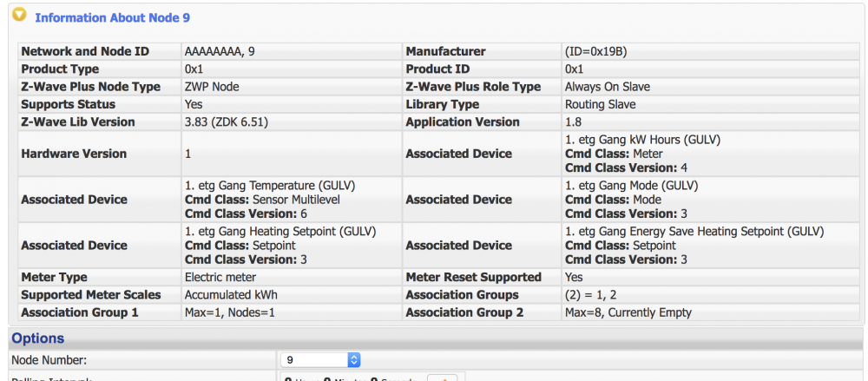This screenshot has height=381, width=868.
Task: Click the Electric meter value cell
Action: pyautogui.click(x=220, y=278)
